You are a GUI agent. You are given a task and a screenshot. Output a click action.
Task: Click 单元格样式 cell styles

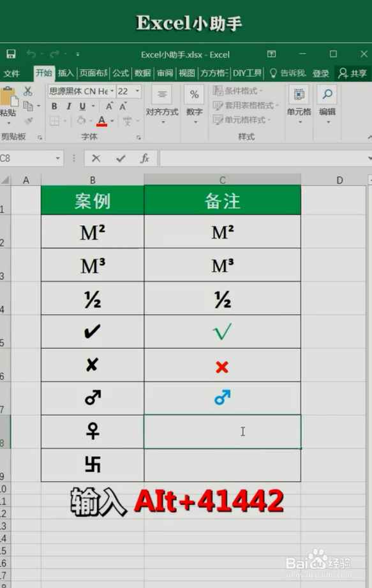click(242, 120)
